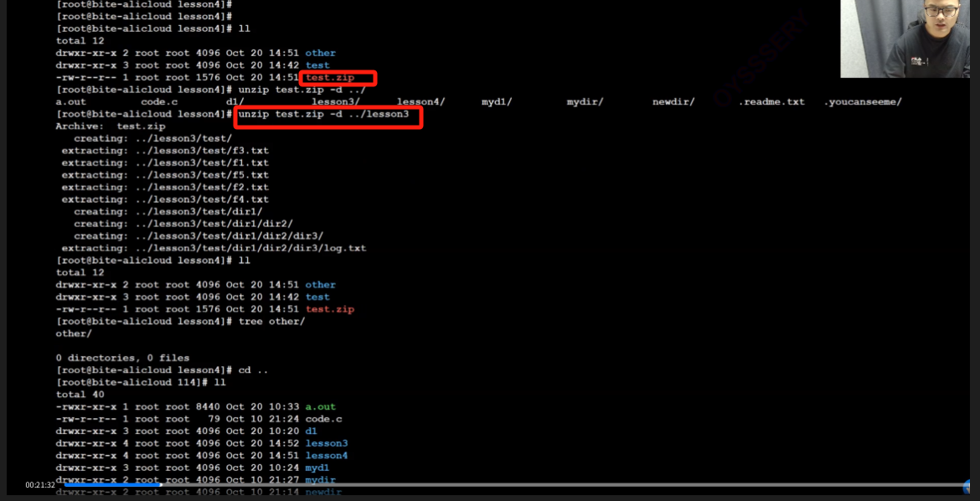
Task: Click the .readme.txt tab-completion entry
Action: coord(771,102)
